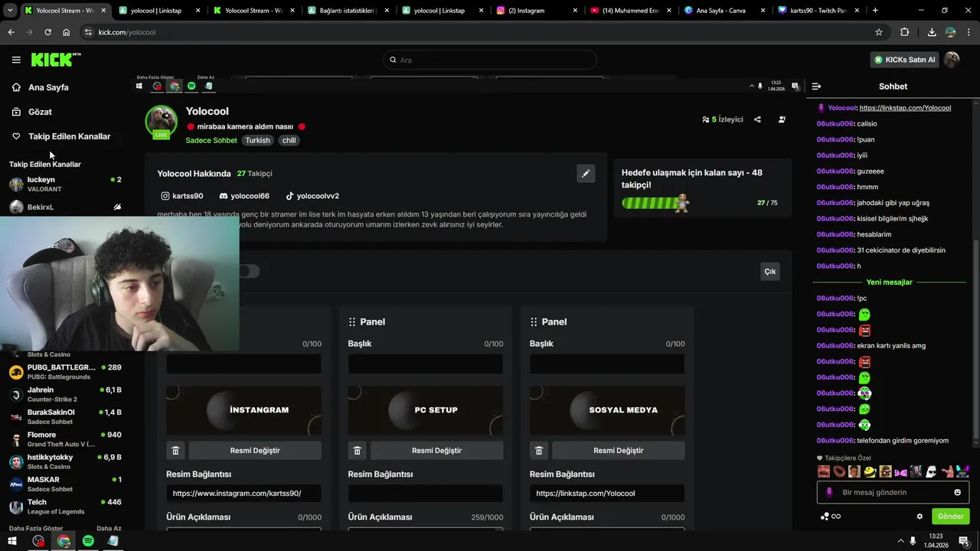Click Yolocool channel avatar with LIVE badge
Screen dimensions: 980x551
(161, 122)
